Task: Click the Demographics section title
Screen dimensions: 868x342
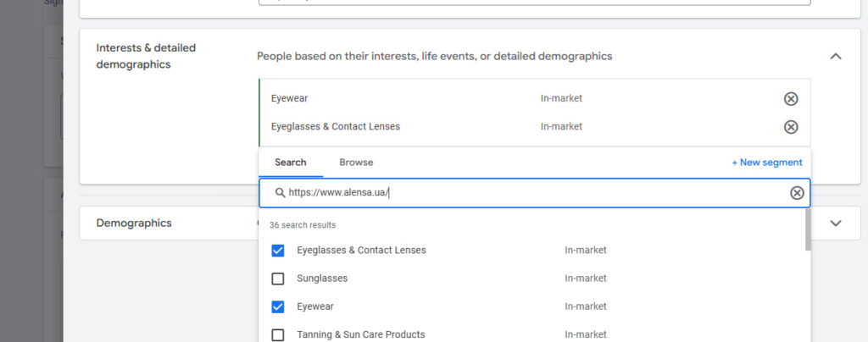Action: click(134, 223)
